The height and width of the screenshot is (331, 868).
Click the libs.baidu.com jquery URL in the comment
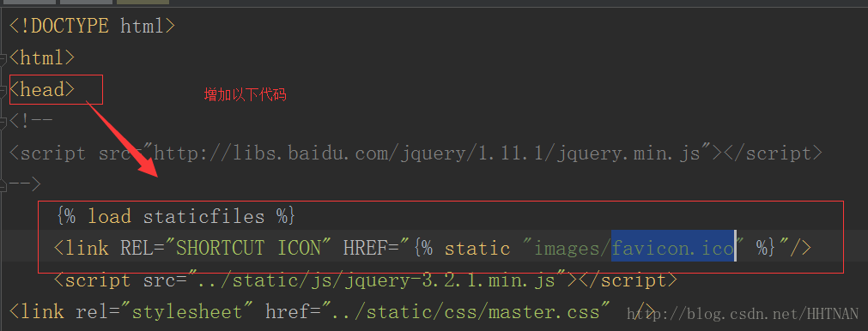(x=428, y=153)
